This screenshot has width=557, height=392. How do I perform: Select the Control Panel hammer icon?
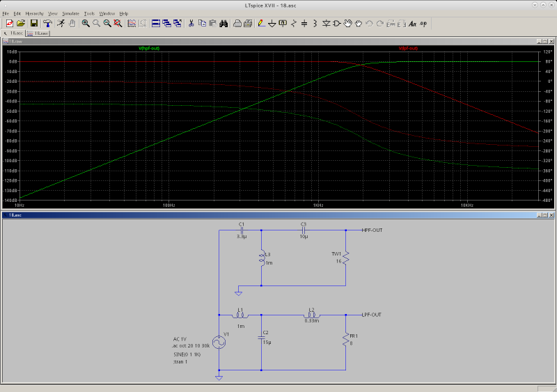click(x=46, y=23)
